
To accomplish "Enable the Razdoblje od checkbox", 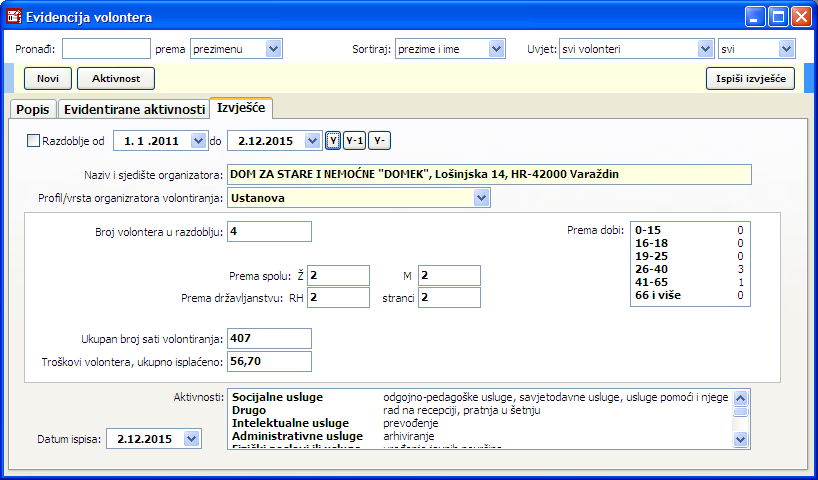I will (34, 141).
